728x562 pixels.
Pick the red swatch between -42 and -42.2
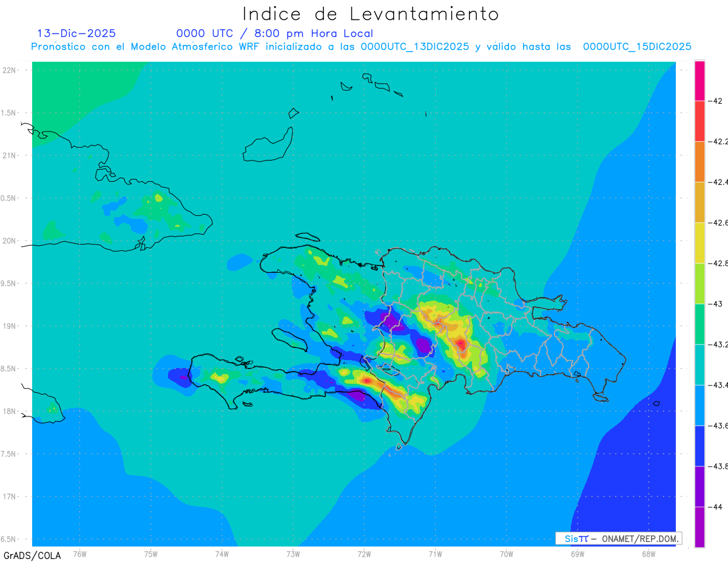[699, 121]
